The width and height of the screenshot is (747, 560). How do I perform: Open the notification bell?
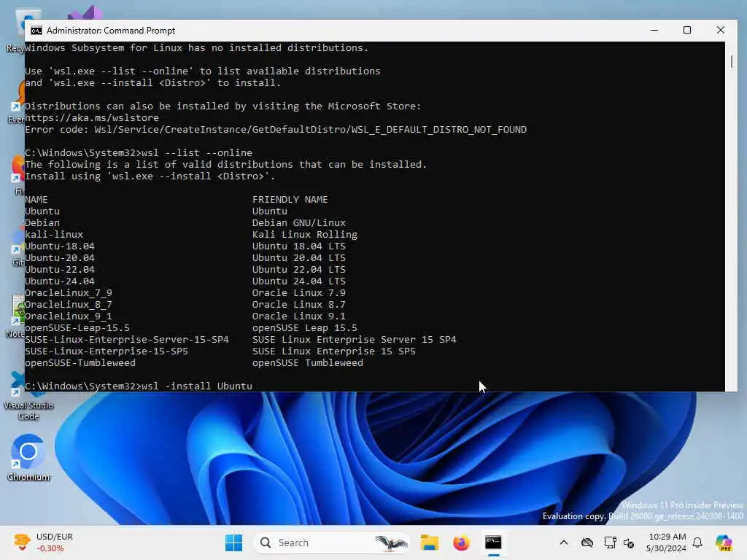click(697, 542)
